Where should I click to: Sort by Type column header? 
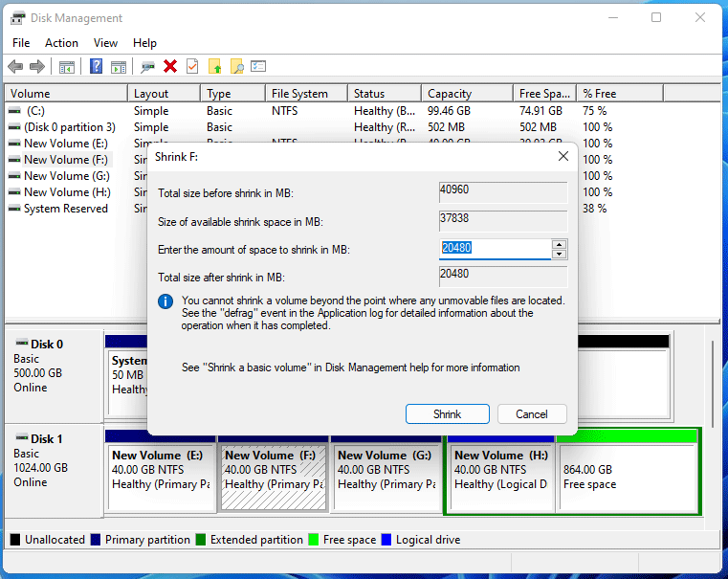[233, 94]
